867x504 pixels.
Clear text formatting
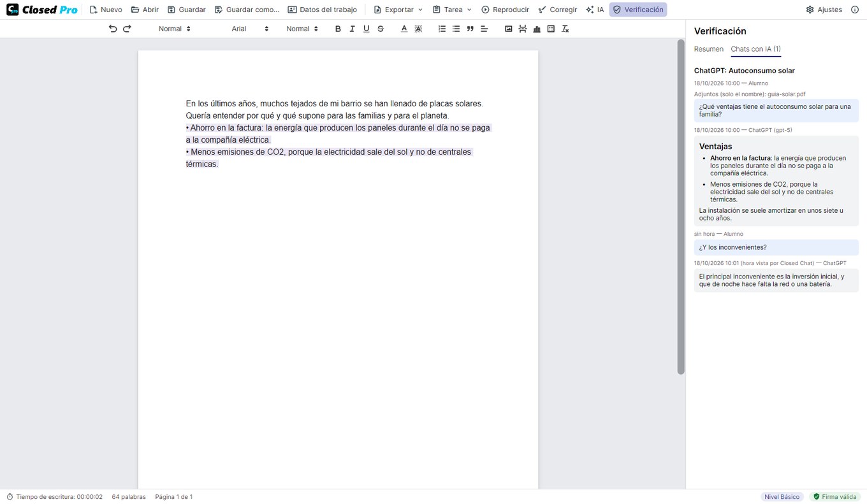point(565,29)
